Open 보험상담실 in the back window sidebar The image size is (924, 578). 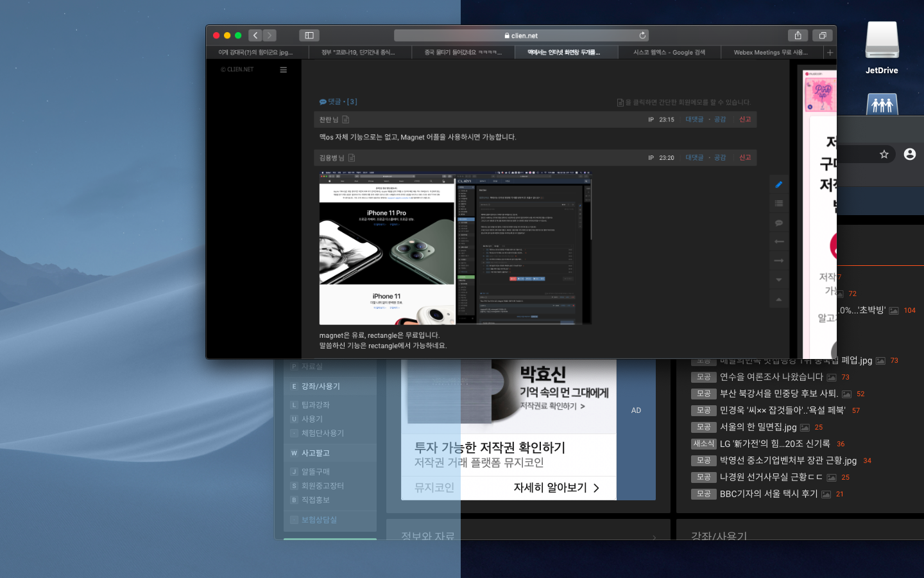318,520
